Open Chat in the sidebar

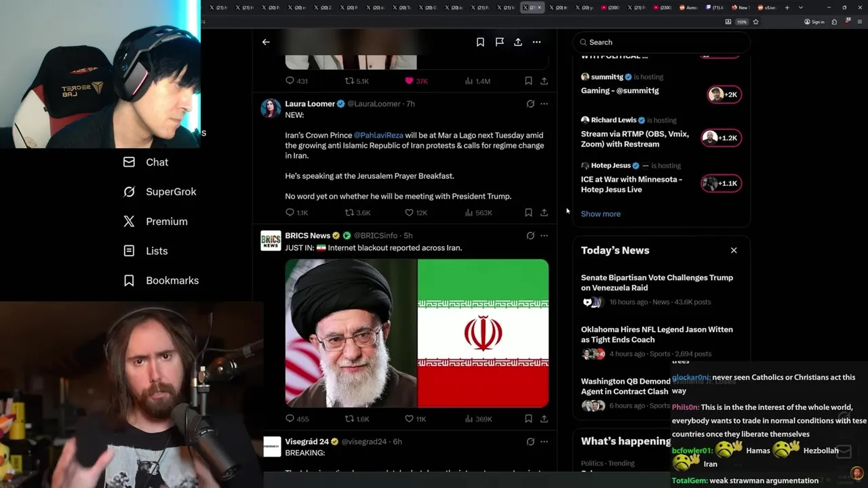point(146,162)
